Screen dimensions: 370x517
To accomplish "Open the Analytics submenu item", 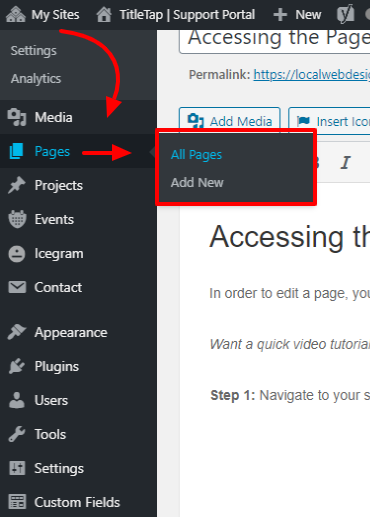I will (36, 79).
